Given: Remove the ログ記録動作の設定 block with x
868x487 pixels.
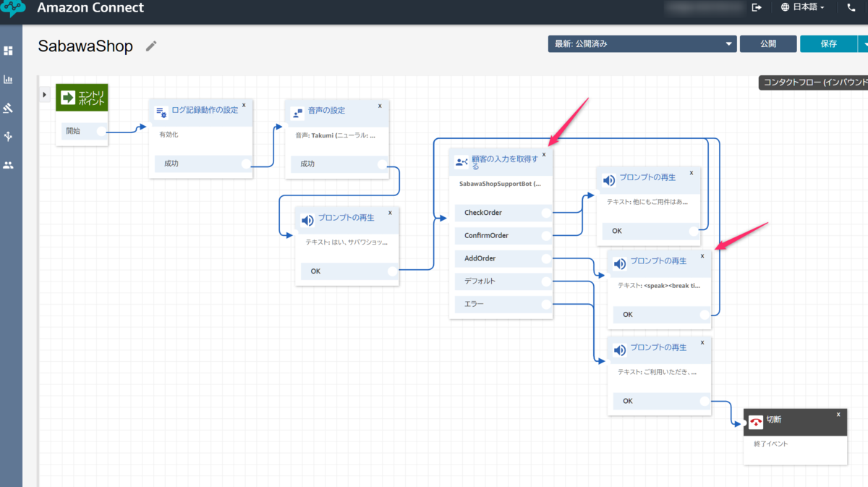Looking at the screenshot, I should click(244, 105).
